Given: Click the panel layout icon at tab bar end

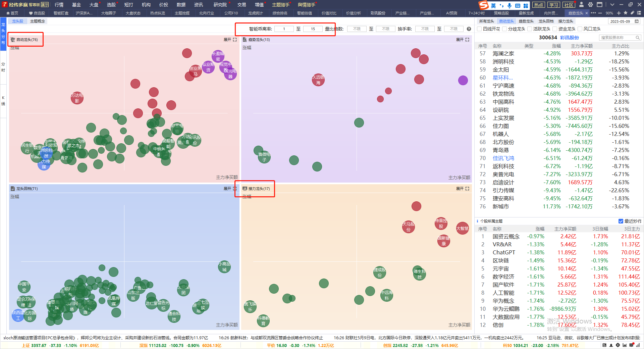Looking at the screenshot, I should click(x=639, y=13).
